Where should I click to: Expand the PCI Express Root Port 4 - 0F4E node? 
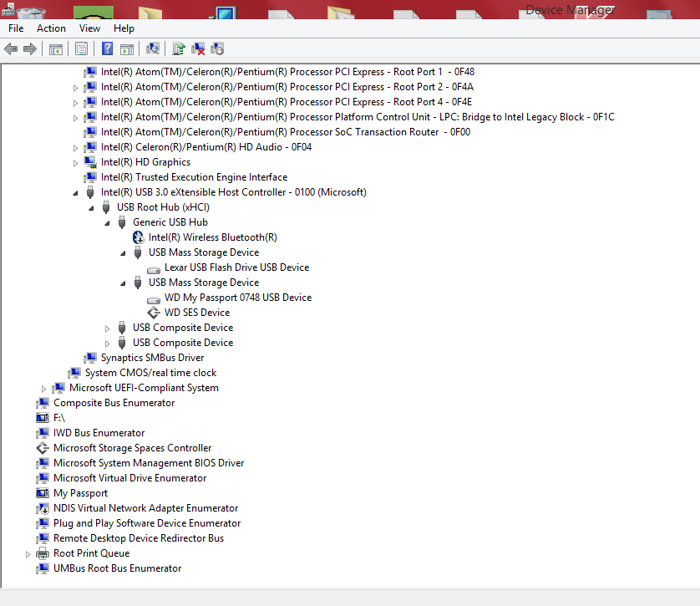75,103
